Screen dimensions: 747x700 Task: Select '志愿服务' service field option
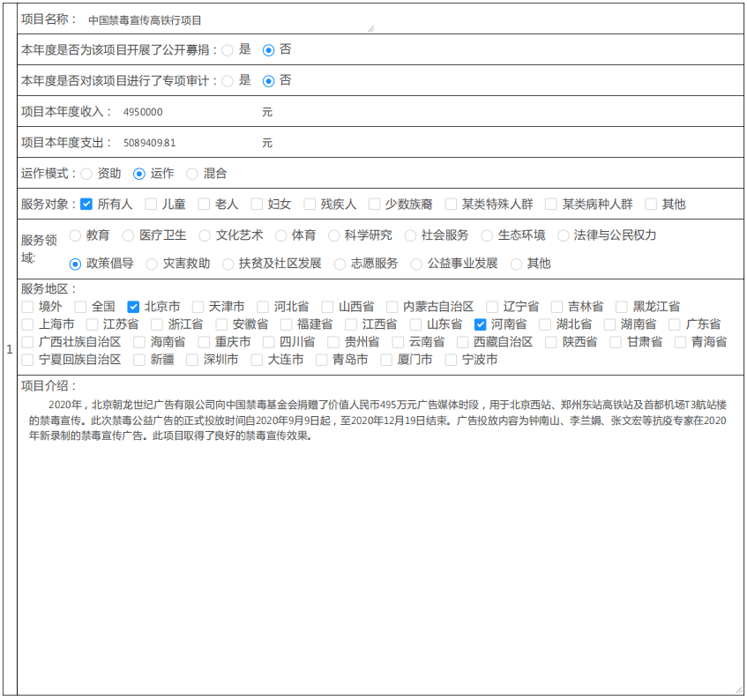(x=340, y=264)
